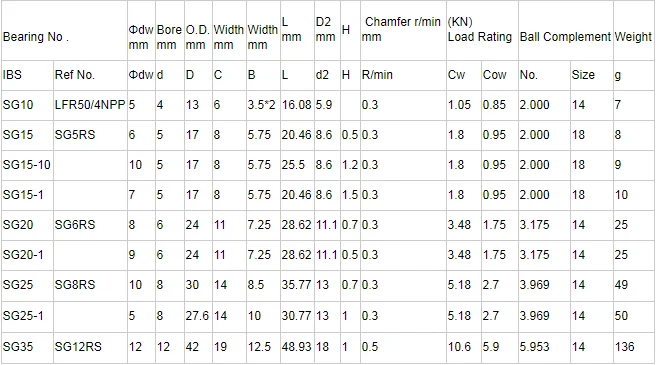Select the Load Rating header cell

click(480, 29)
